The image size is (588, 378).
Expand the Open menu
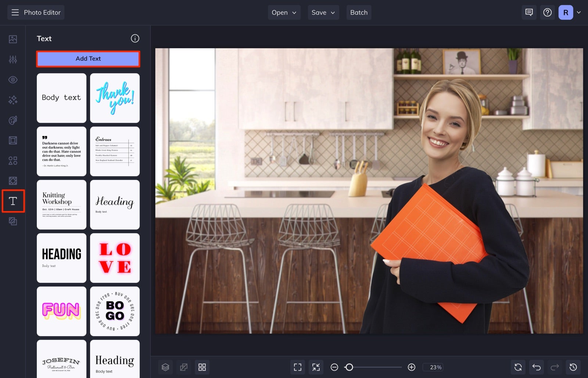284,12
